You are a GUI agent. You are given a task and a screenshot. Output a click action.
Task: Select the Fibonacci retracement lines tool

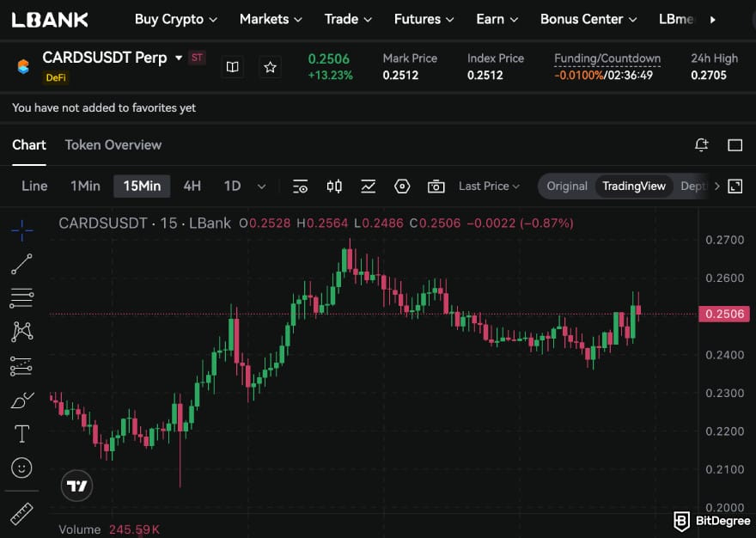coord(21,298)
